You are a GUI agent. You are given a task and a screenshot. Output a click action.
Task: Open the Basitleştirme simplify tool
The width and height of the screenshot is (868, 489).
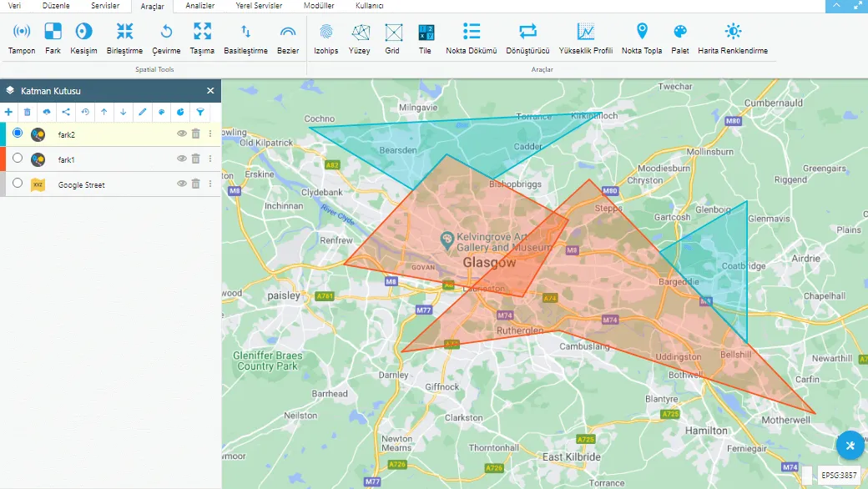(245, 38)
